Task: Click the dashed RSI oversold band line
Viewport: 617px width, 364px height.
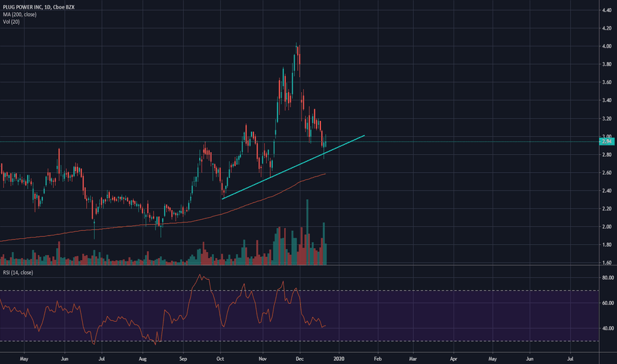Action: tap(299, 341)
